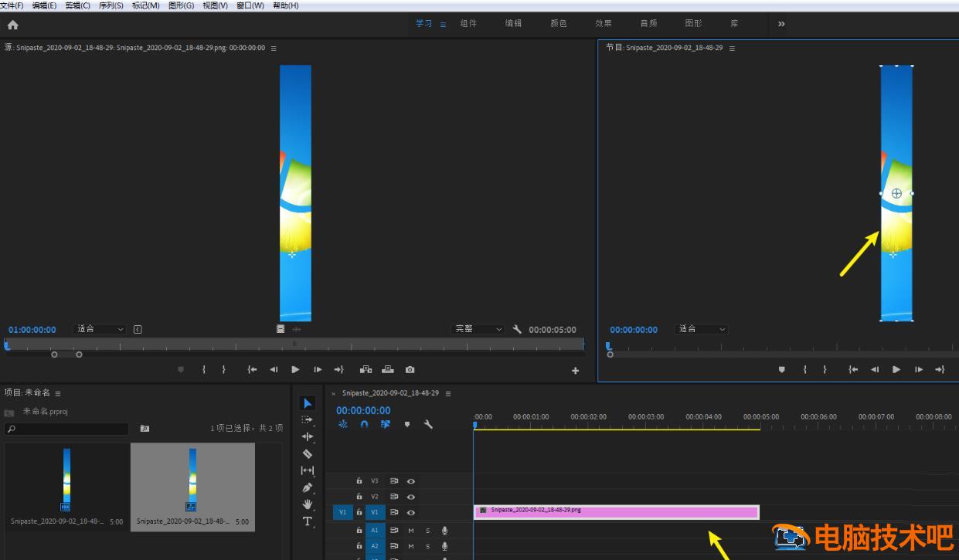Step forward one frame in source monitor
This screenshot has width=959, height=560.
pos(317,370)
